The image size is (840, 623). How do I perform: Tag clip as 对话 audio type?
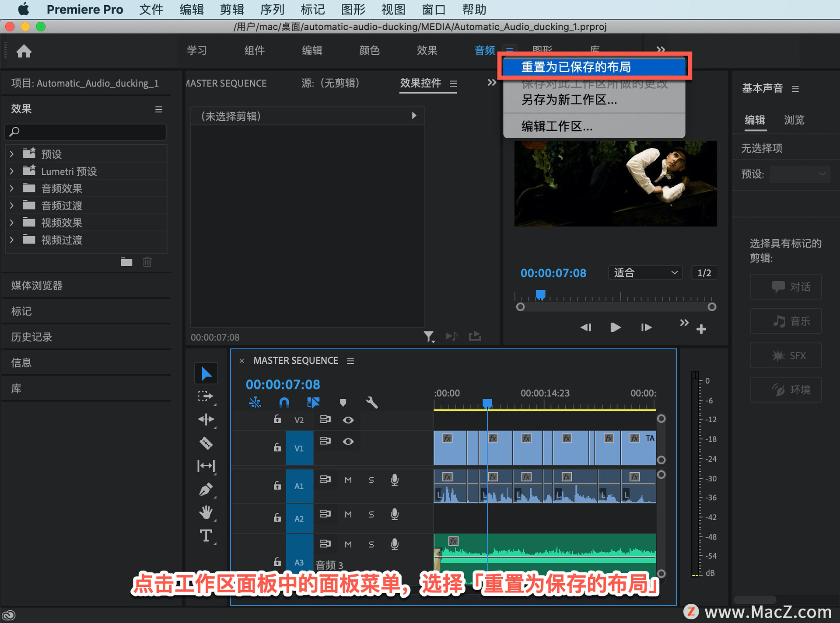point(786,287)
